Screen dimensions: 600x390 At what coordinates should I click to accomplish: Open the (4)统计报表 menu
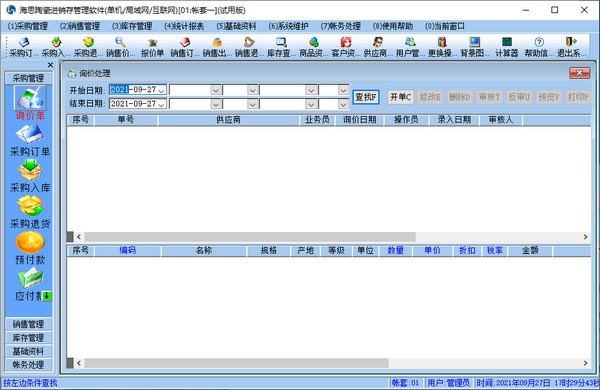[184, 26]
